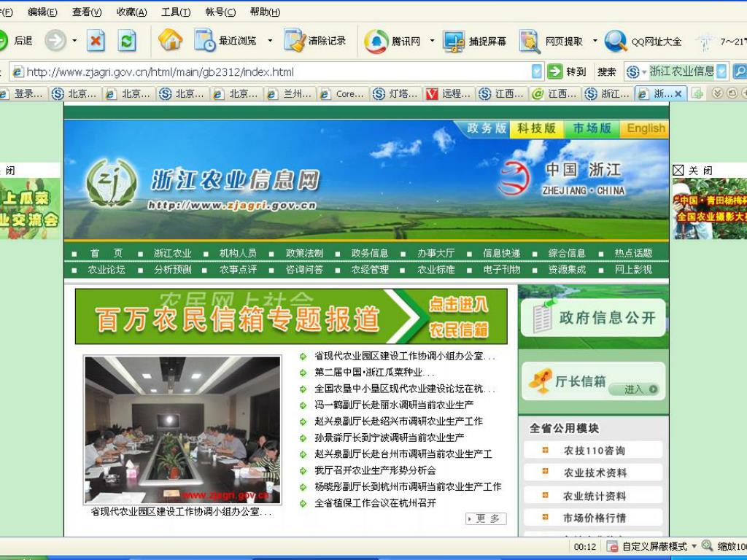Open 办事大厅 navigation link
747x560 pixels.
point(436,253)
